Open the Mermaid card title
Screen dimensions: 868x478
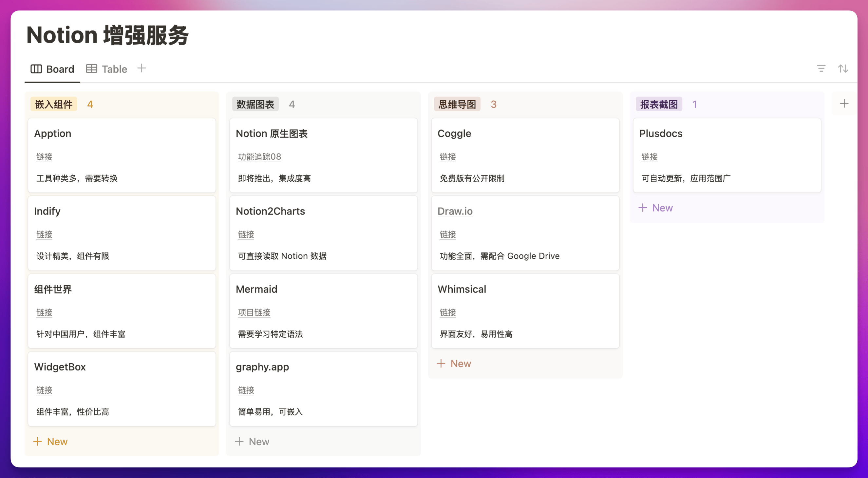(x=256, y=289)
